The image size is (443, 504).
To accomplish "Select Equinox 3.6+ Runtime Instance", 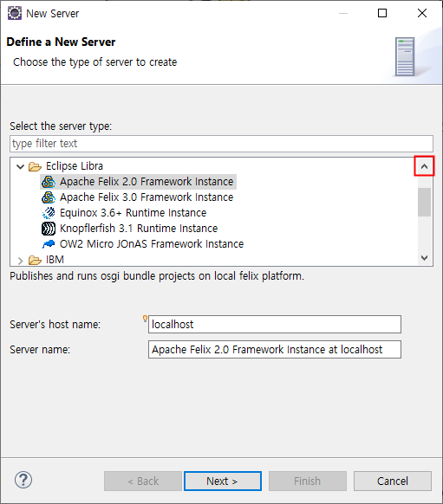I will coord(133,213).
